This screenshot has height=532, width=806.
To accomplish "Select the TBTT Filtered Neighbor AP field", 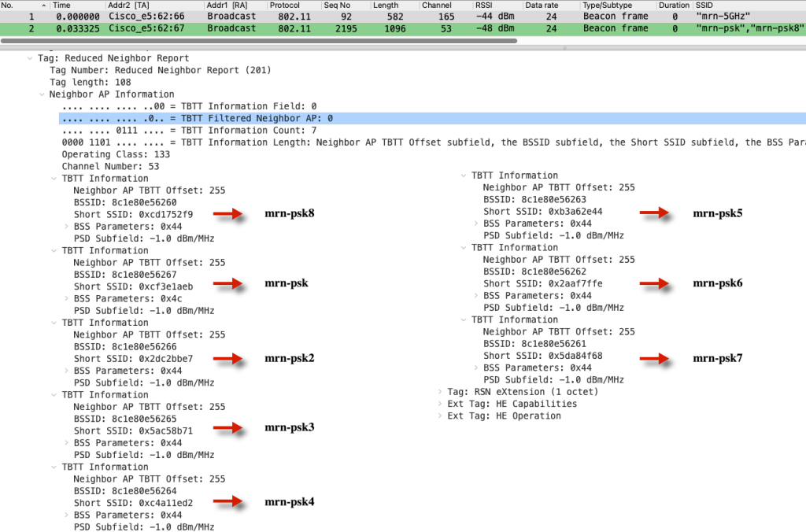I will pos(197,119).
